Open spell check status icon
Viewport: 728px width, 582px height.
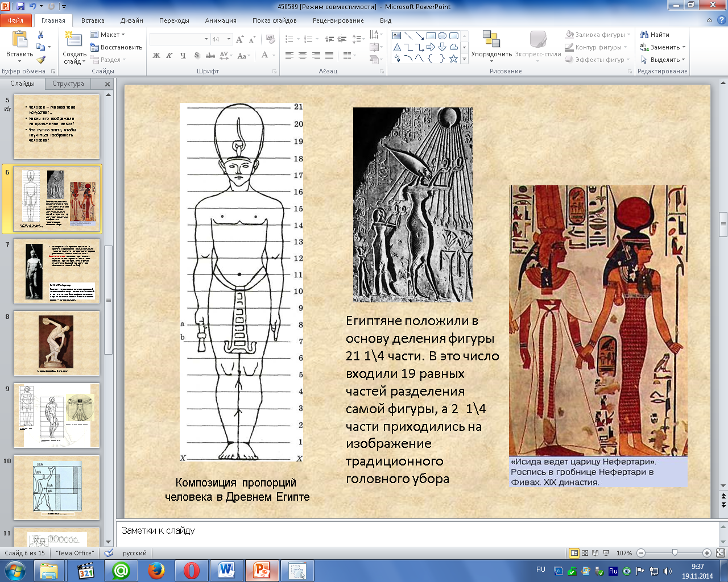coord(110,553)
